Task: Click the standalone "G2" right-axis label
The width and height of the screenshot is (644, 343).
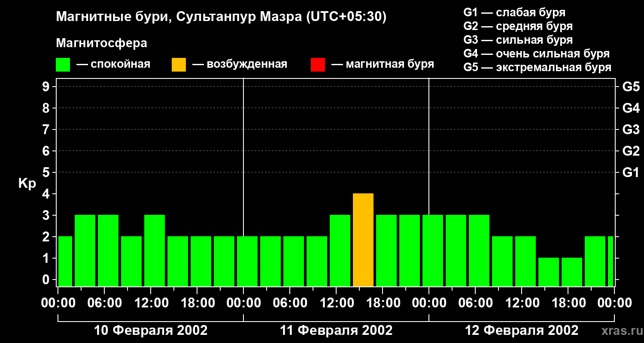Action: pyautogui.click(x=631, y=151)
